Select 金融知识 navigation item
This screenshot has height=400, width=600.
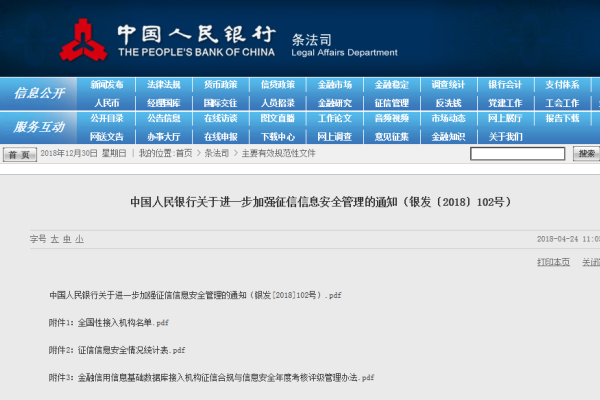[x=448, y=137]
